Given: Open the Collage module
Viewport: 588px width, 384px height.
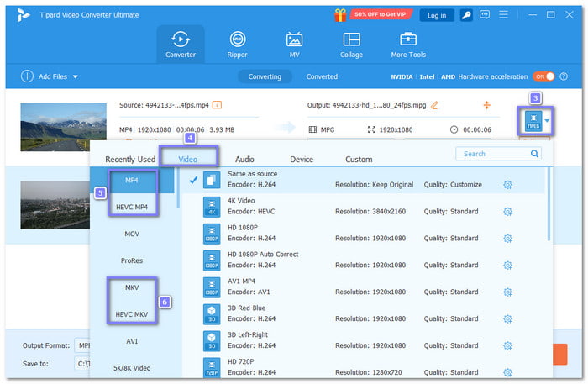Looking at the screenshot, I should (351, 45).
